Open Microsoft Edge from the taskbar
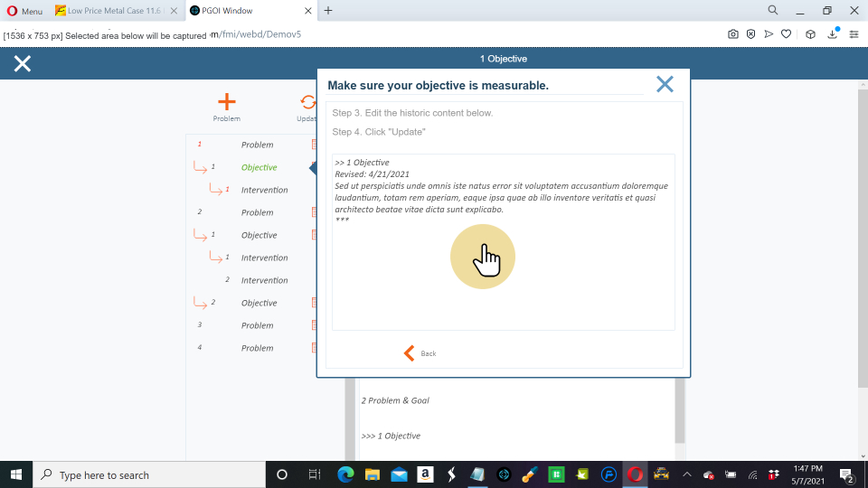Screen dimensions: 868x488 coord(344,474)
